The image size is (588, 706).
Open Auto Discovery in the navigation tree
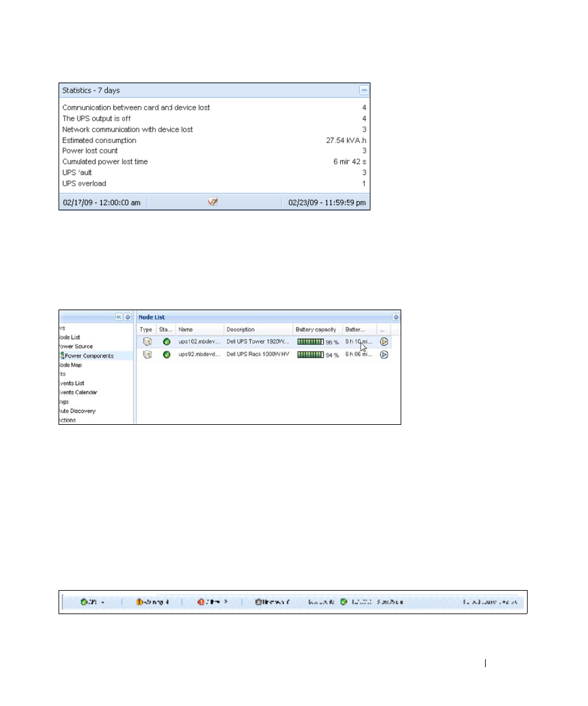point(78,411)
